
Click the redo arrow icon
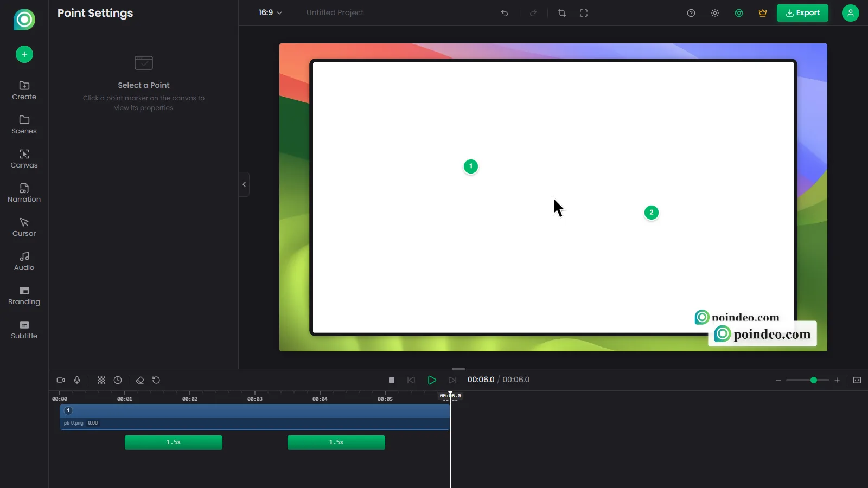click(533, 13)
